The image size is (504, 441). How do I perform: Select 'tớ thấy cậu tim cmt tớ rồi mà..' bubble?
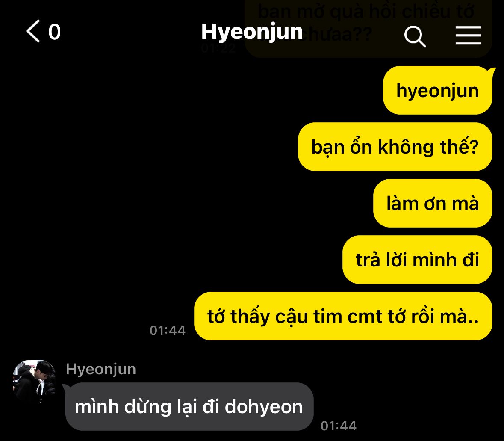pos(343,316)
